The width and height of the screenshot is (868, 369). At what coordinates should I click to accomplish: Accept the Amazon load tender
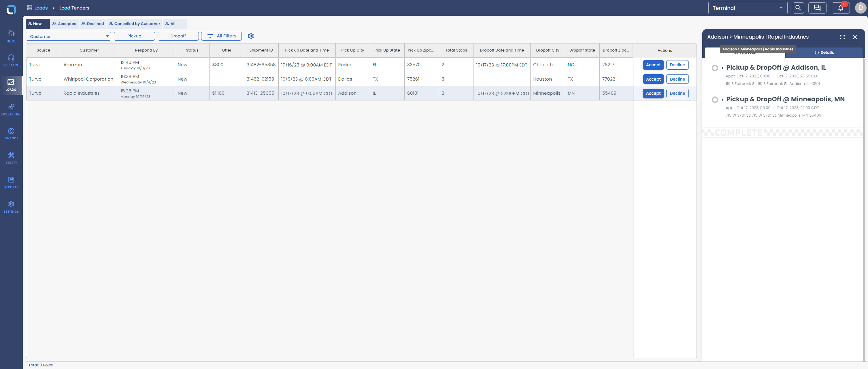[x=653, y=65]
